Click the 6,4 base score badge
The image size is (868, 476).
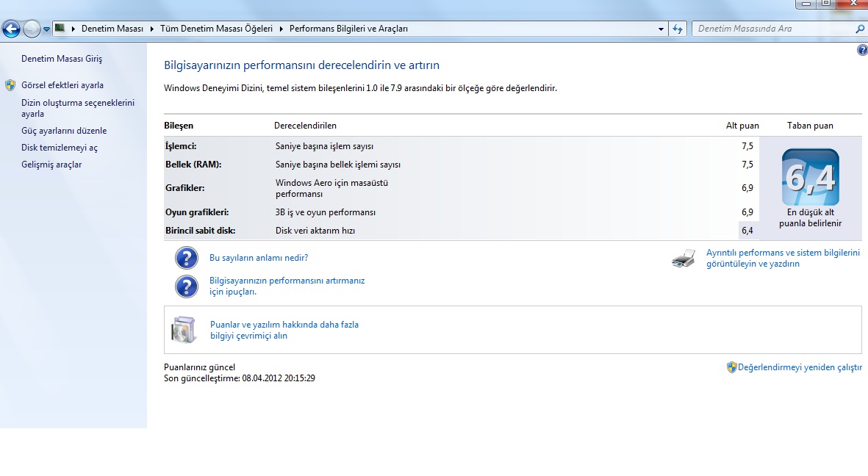coord(810,177)
